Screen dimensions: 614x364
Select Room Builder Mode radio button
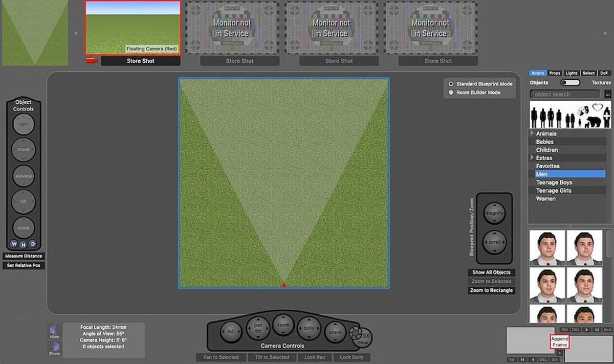click(x=451, y=93)
